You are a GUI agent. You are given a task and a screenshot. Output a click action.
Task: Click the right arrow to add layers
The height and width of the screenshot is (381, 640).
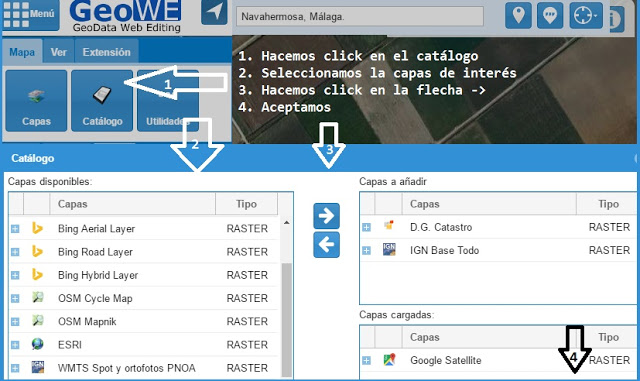click(327, 216)
